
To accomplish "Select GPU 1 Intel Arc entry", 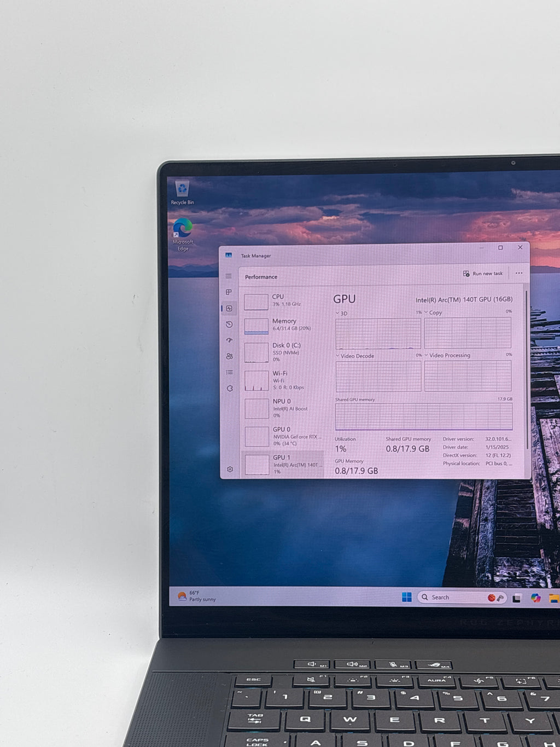I will coord(283,464).
